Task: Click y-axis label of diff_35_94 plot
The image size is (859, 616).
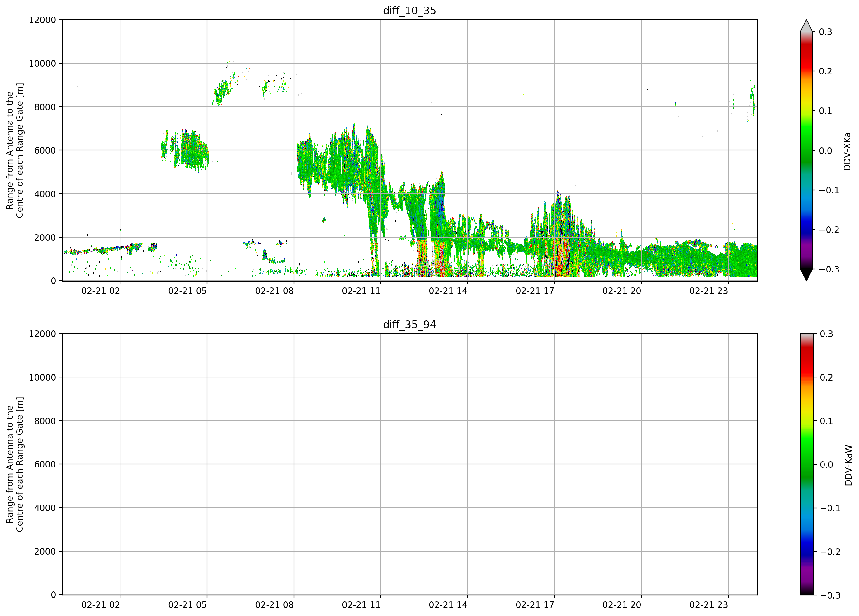Action: [x=15, y=464]
